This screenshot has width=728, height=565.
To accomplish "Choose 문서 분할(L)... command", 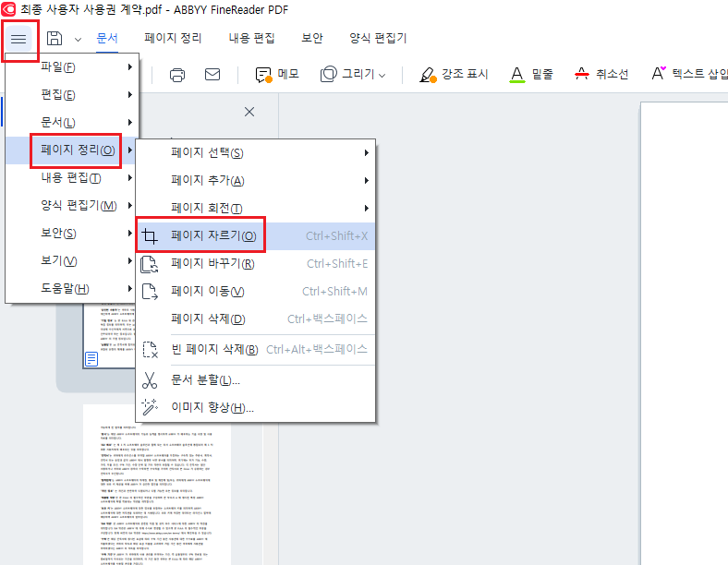I will [x=255, y=380].
